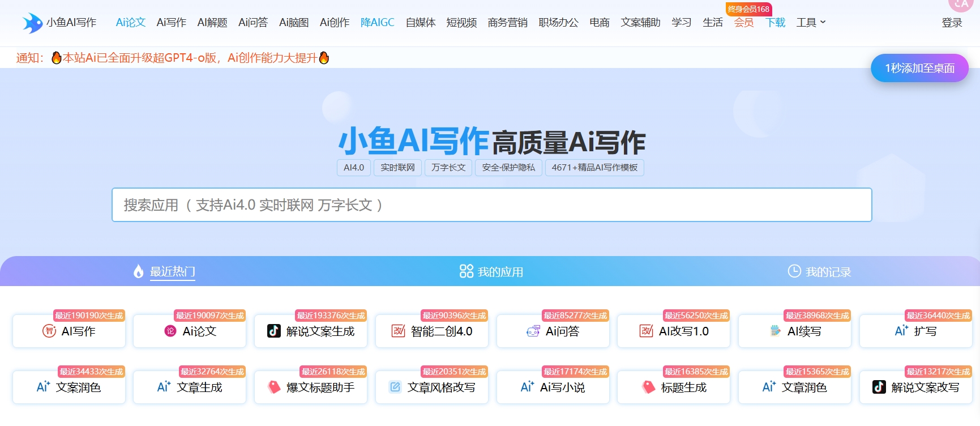Open the 电商 nav item
Screen dimensions: 980x426
coord(600,23)
